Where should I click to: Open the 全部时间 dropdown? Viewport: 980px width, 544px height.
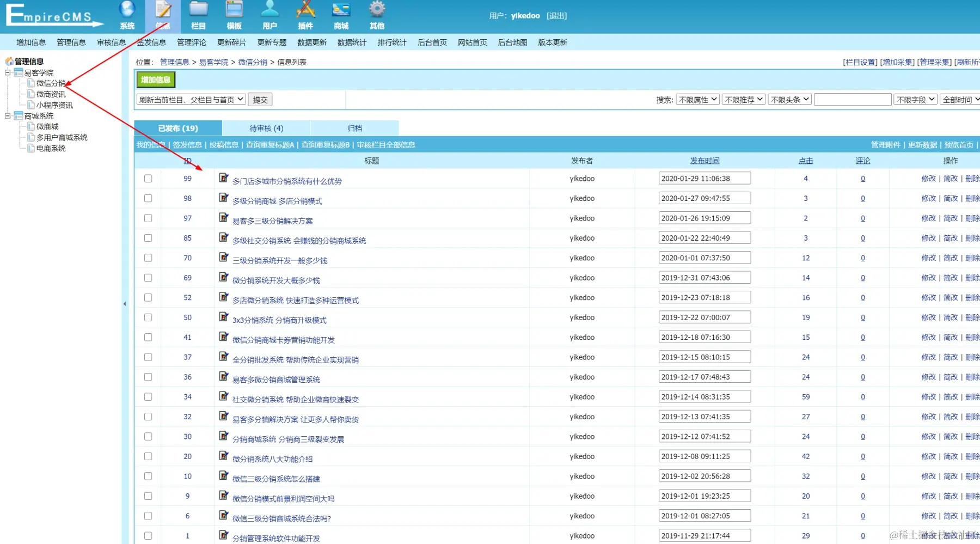[960, 100]
